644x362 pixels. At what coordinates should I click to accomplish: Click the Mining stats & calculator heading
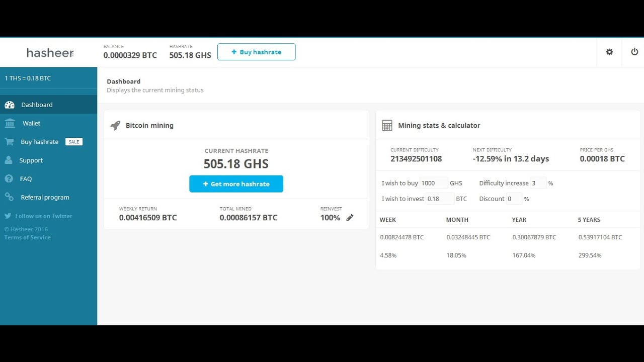pos(439,125)
